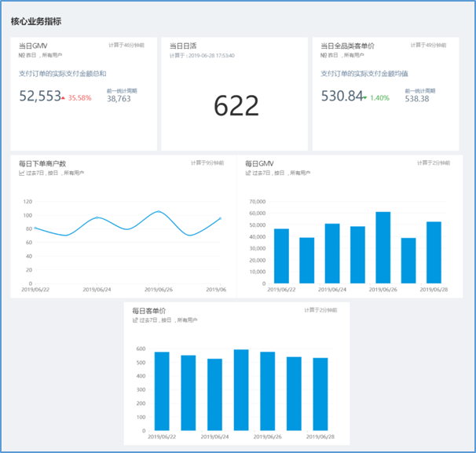This screenshot has height=453, width=476.
Task: Click the 120 y-axis label on line chart
Action: coord(27,202)
